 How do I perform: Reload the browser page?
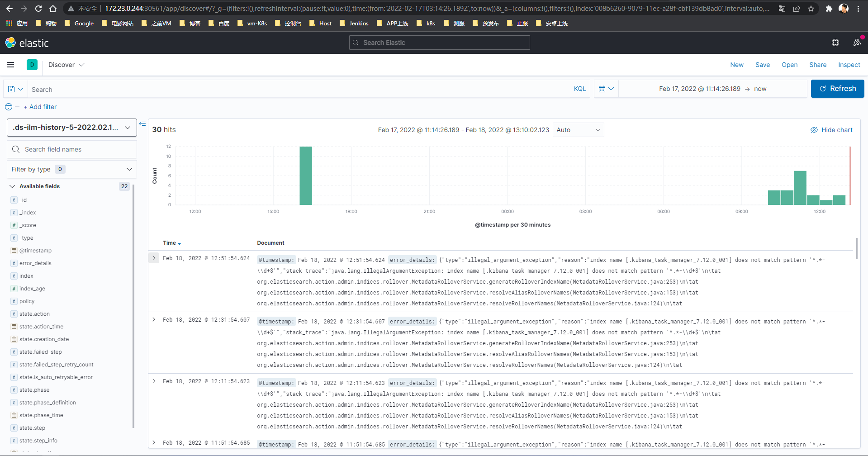(38, 9)
